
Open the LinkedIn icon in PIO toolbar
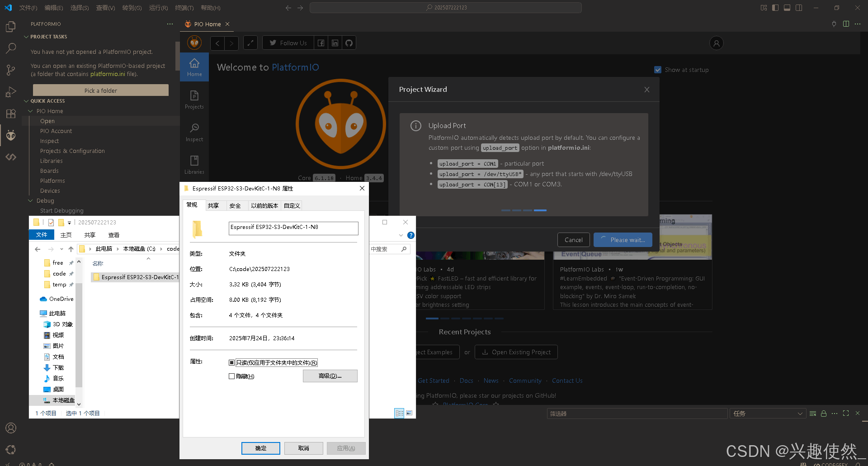tap(335, 43)
